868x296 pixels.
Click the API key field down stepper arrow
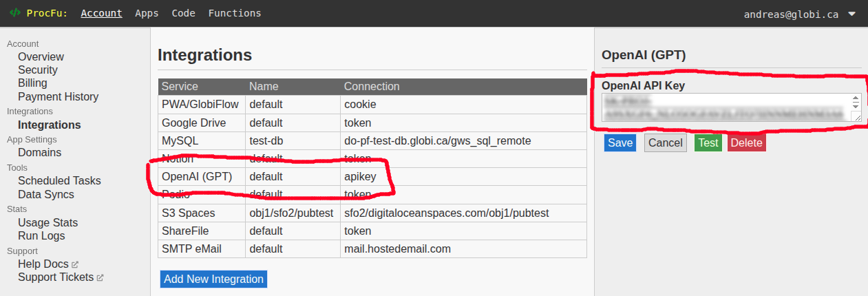[x=856, y=107]
